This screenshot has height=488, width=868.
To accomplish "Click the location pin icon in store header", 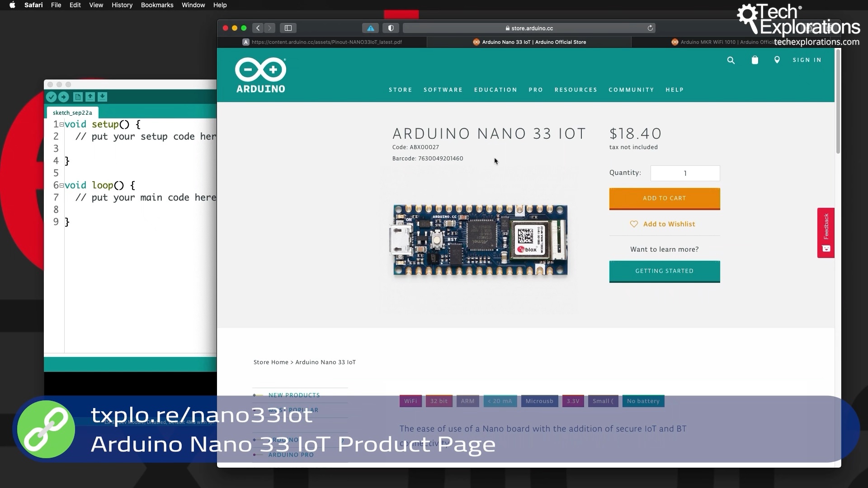I will click(x=777, y=60).
